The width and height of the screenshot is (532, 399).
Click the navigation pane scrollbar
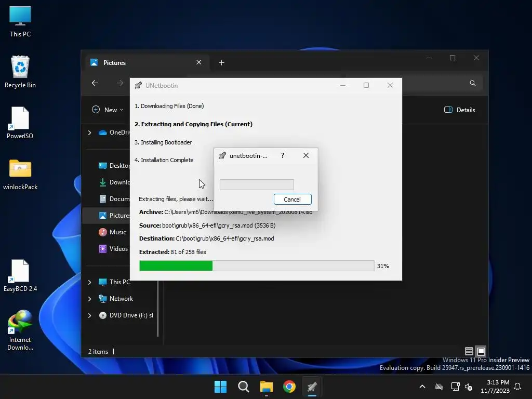pyautogui.click(x=158, y=308)
